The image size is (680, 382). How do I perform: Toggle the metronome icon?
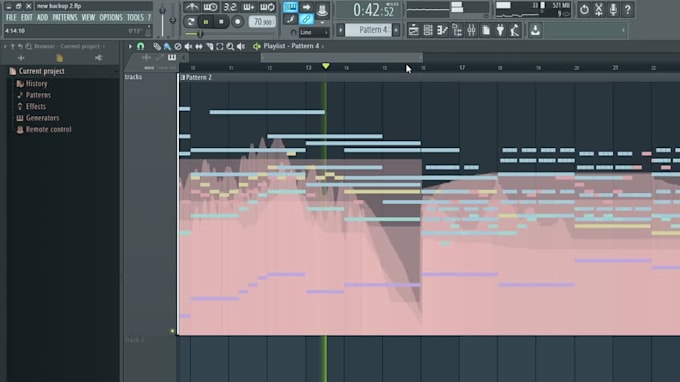tap(191, 7)
